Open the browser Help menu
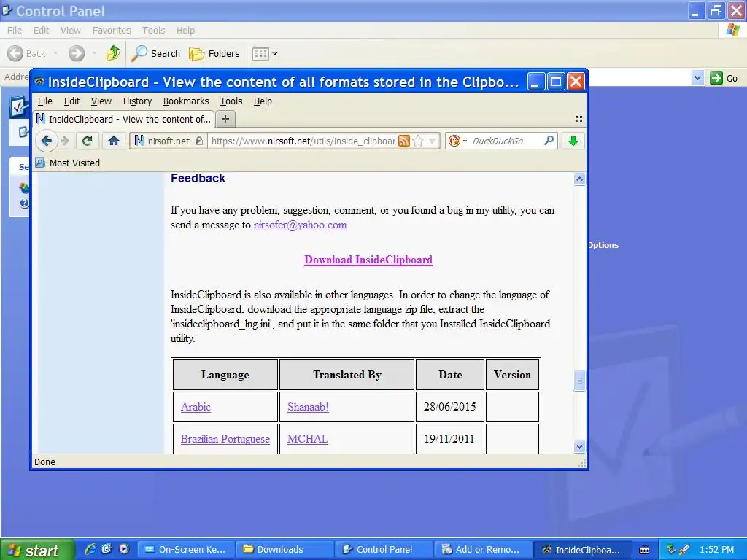The width and height of the screenshot is (747, 560). point(263,101)
